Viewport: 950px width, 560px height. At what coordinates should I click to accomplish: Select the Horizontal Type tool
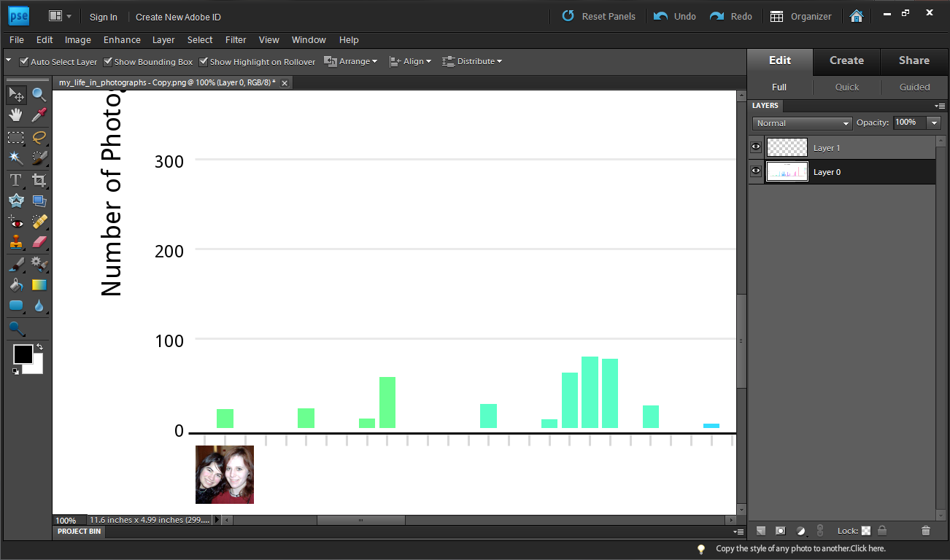(x=16, y=180)
